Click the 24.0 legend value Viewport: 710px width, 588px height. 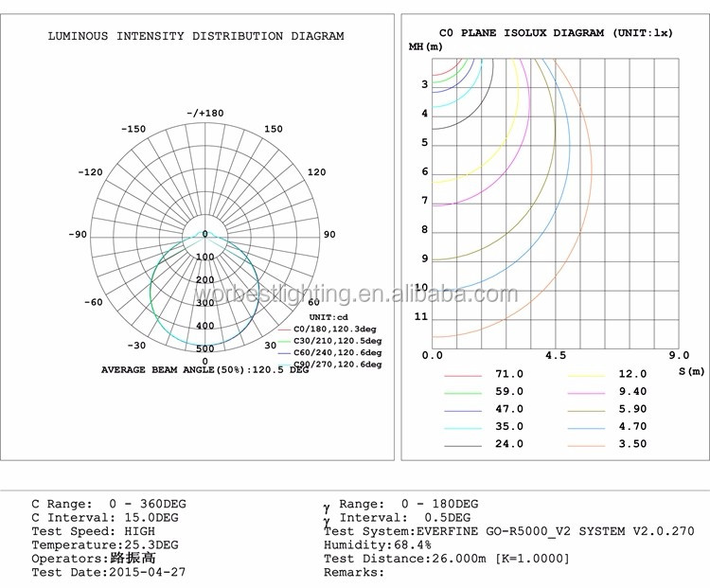coord(509,443)
